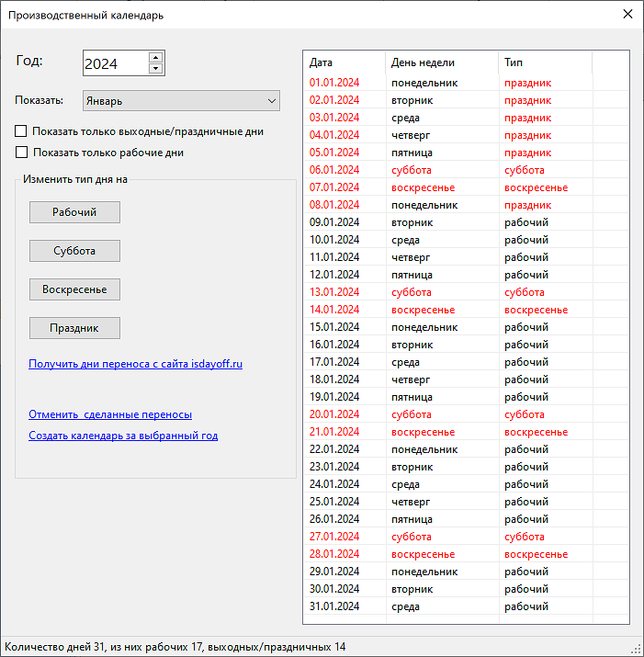644x657 pixels.
Task: Select the 06.01.2024 Saturday row
Action: (466, 170)
